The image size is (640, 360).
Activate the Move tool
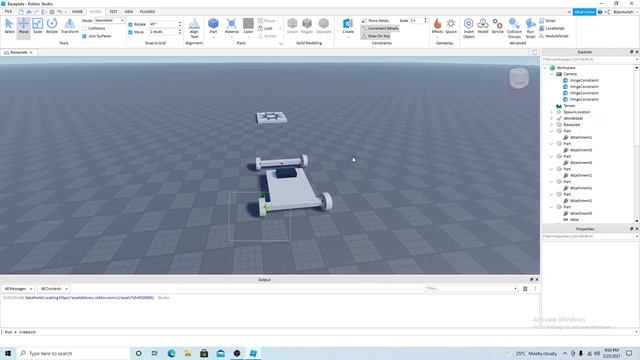(23, 27)
